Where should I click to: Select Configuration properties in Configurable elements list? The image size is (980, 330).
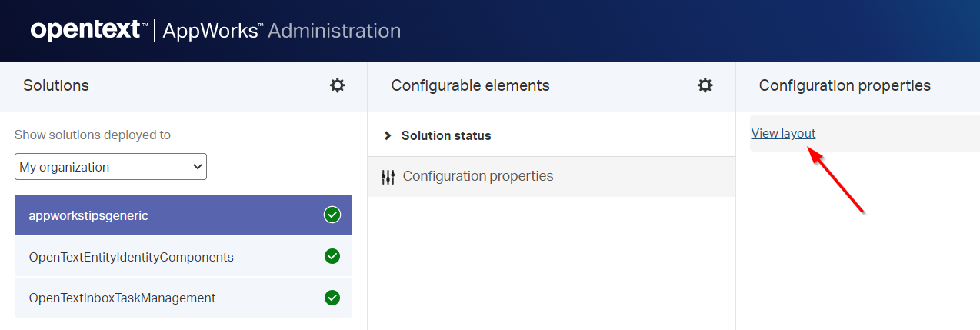point(478,176)
